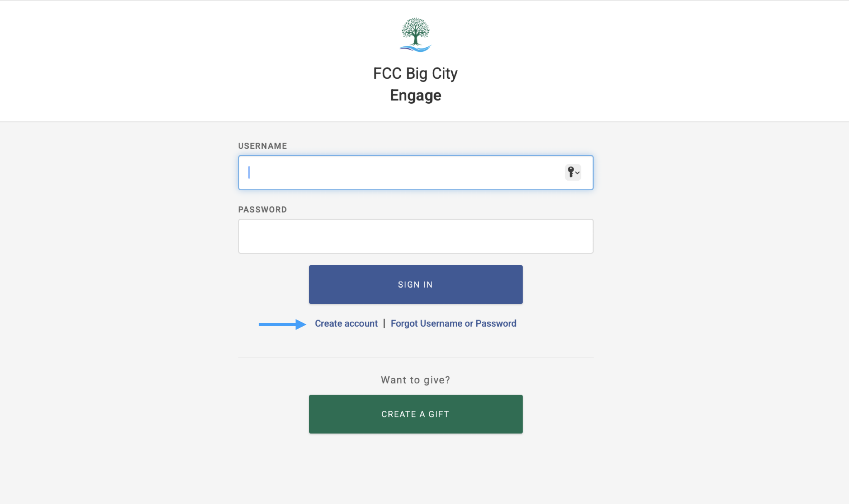849x504 pixels.
Task: Click the passkey key icon in the username field
Action: (x=571, y=172)
